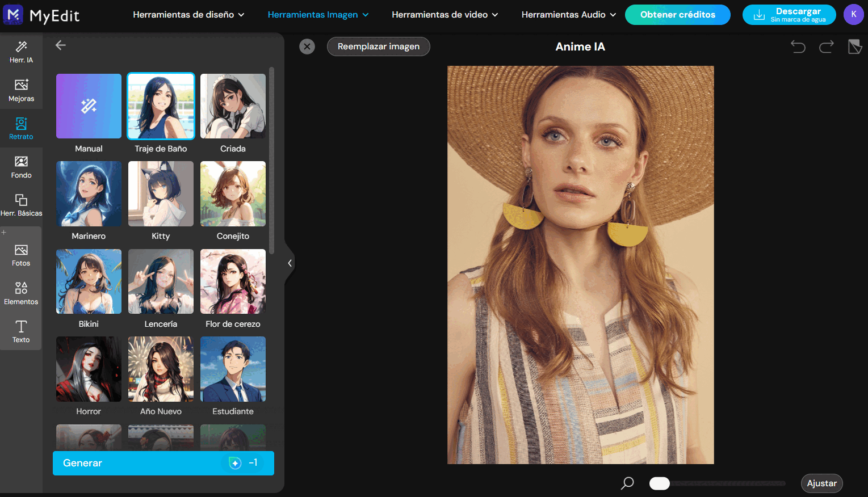Viewport: 868px width, 497px height.
Task: Select the Kitty anime style
Action: 161,194
